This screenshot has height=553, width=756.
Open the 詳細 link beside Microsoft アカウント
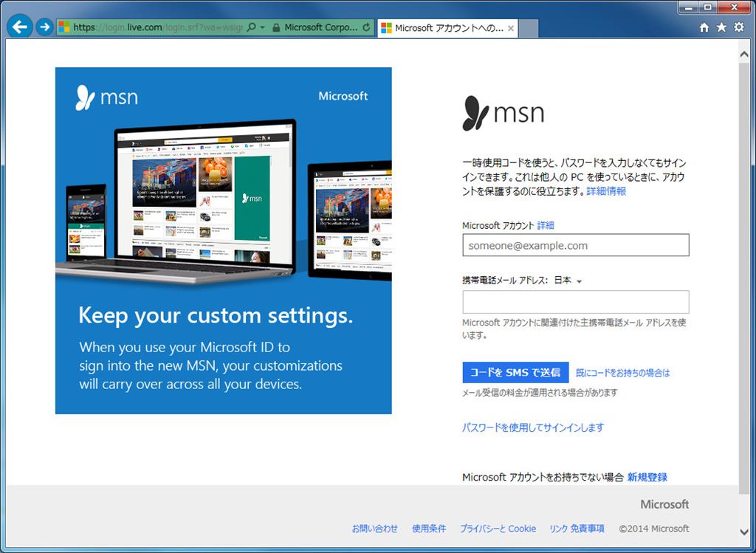[546, 225]
